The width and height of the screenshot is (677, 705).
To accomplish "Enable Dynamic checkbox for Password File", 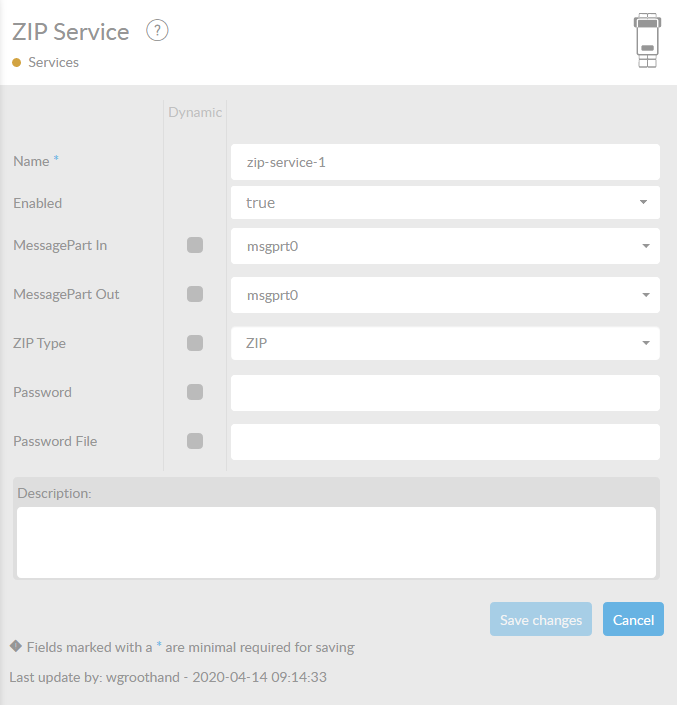I will [x=195, y=441].
